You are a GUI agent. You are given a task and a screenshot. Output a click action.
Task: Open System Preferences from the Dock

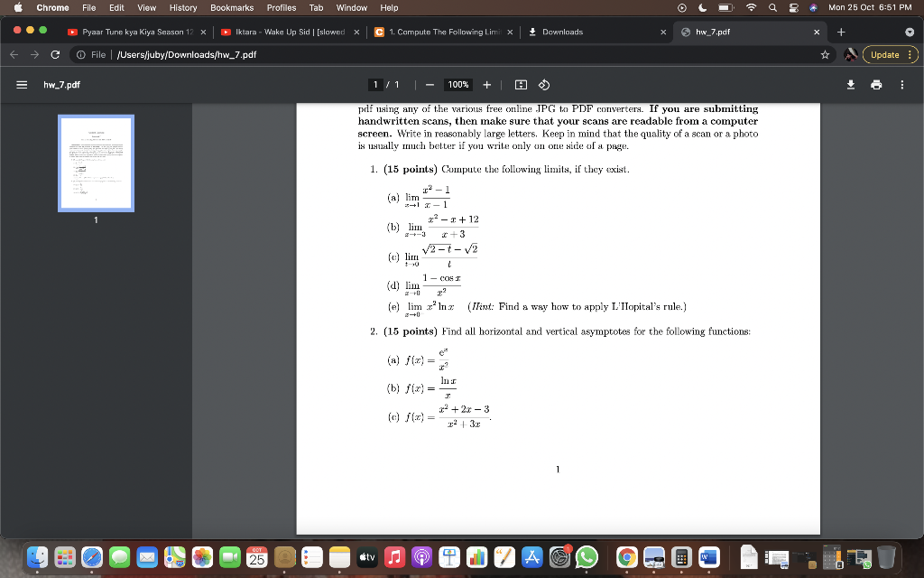coord(559,556)
